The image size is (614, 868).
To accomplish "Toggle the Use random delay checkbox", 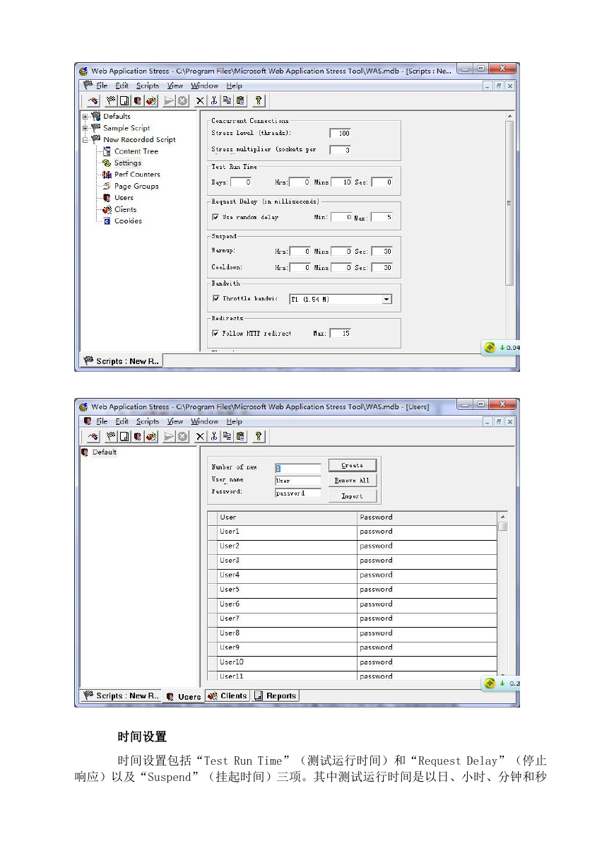I will pos(216,217).
